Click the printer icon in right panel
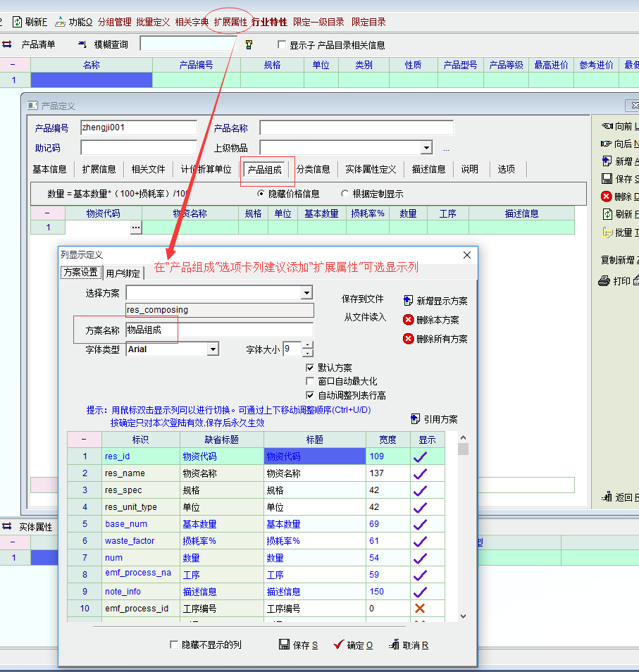 (604, 281)
